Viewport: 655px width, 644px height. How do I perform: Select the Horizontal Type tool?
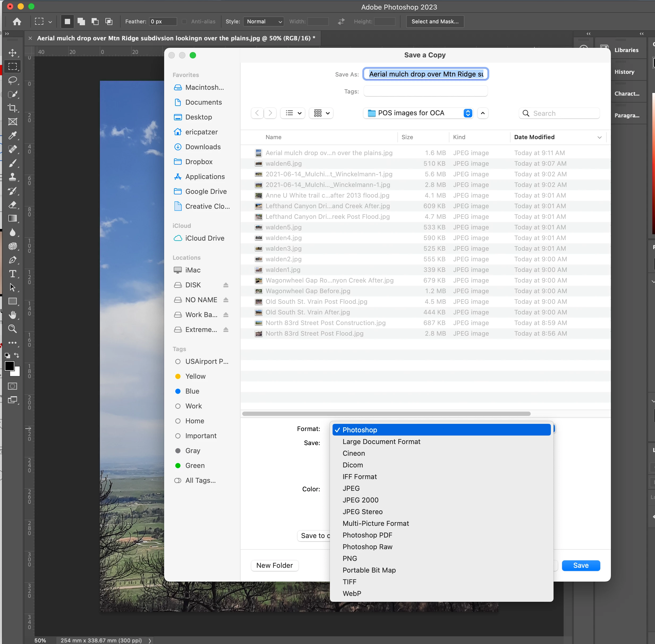click(x=12, y=274)
